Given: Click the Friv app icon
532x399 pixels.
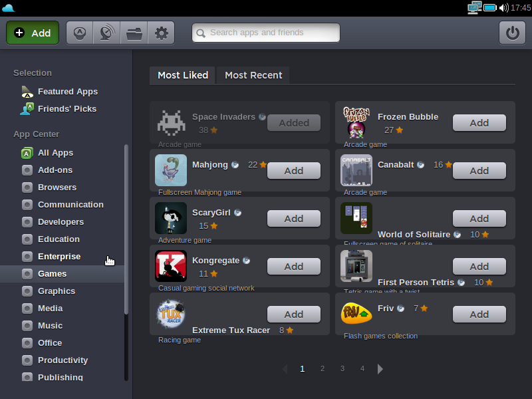Looking at the screenshot, I should point(356,313).
